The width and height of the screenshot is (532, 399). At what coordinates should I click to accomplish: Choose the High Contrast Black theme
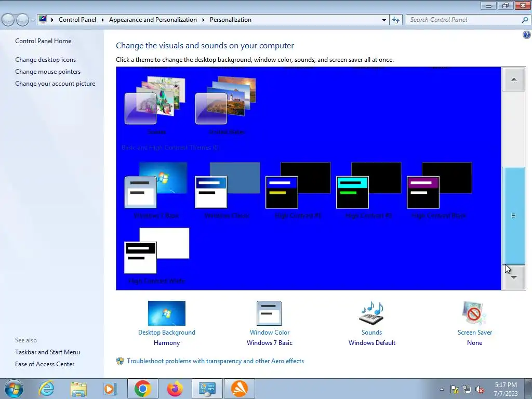click(440, 185)
